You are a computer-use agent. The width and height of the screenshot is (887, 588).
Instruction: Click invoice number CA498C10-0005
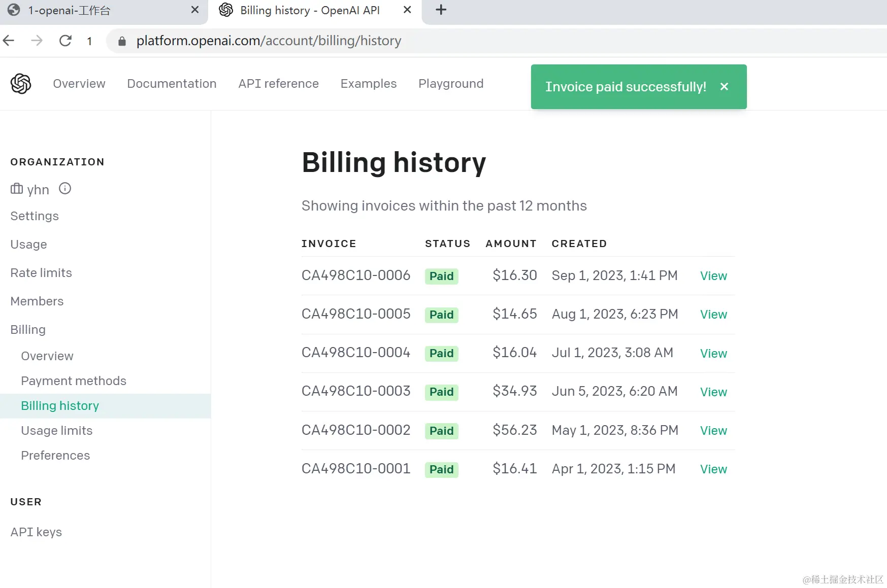(x=356, y=314)
